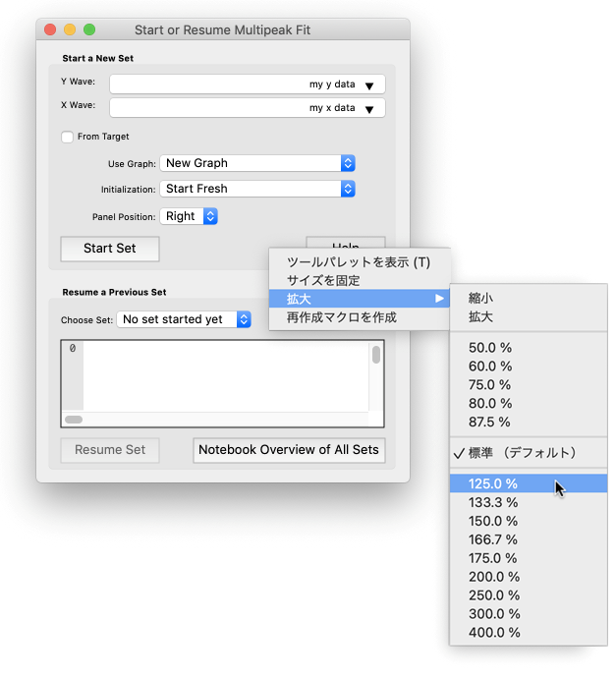
Task: Expand the Use Graph popup menu
Action: [x=256, y=163]
